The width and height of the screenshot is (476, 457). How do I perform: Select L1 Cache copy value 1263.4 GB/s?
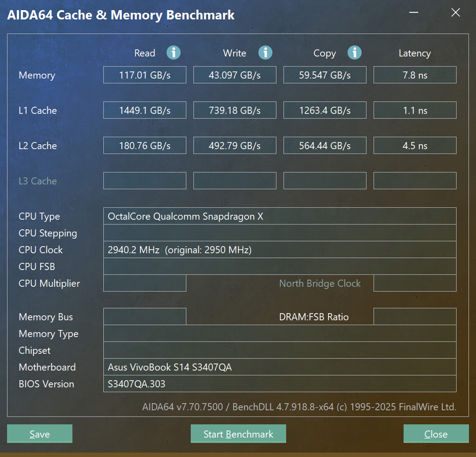click(x=325, y=110)
